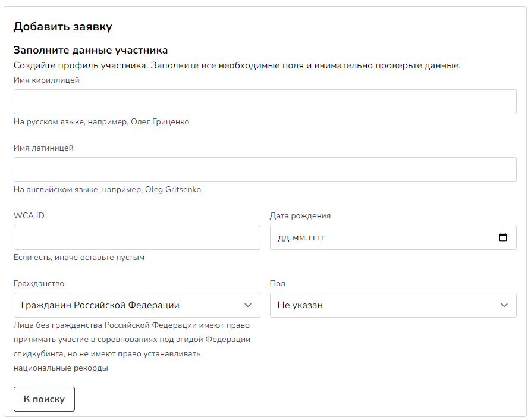Screen dimensions: 531x420
Task: Click the Заполните данные участника subheading
Action: tap(90, 50)
